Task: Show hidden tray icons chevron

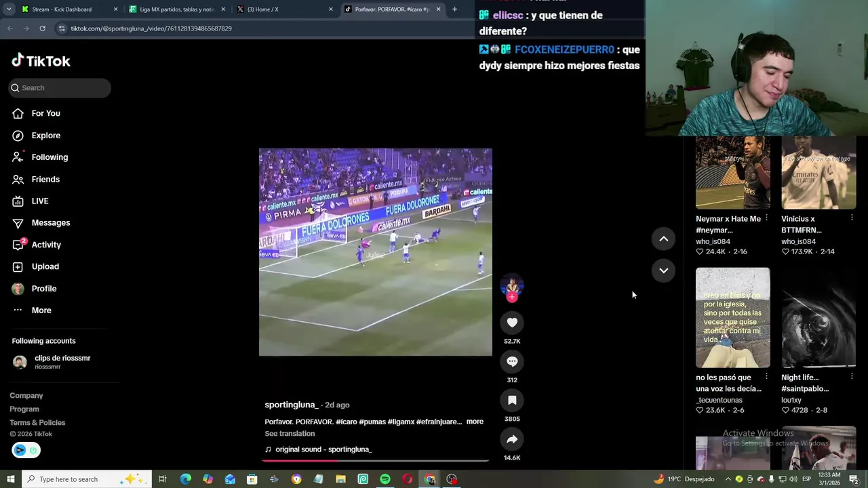Action: pyautogui.click(x=728, y=479)
